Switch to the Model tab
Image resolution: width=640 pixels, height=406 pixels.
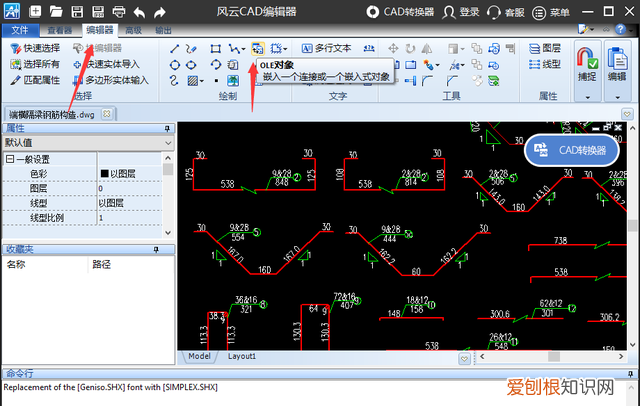tap(199, 356)
